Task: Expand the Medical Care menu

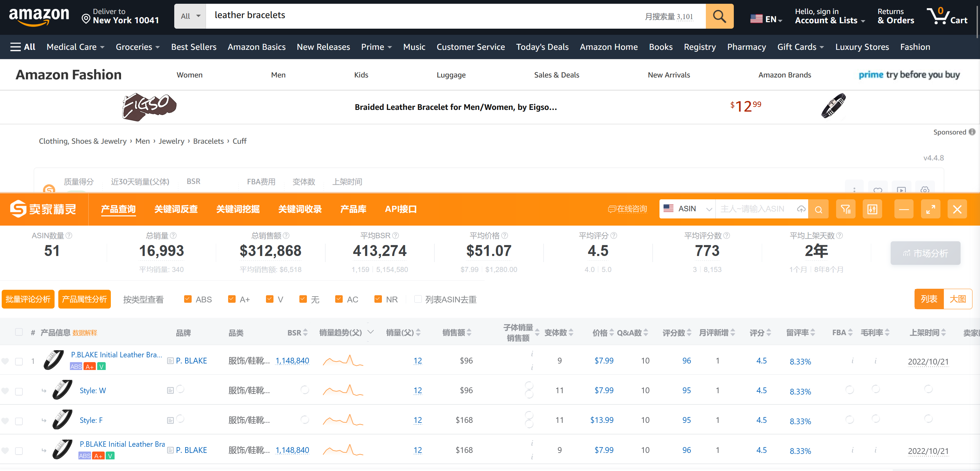Action: pos(75,47)
